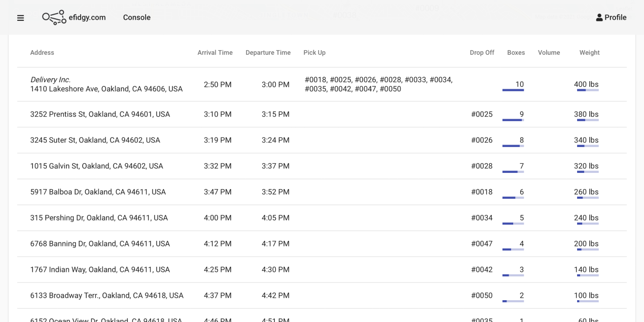Screen dimensions: 644x322
Task: Click the Arrival Time column header
Action: (x=215, y=53)
